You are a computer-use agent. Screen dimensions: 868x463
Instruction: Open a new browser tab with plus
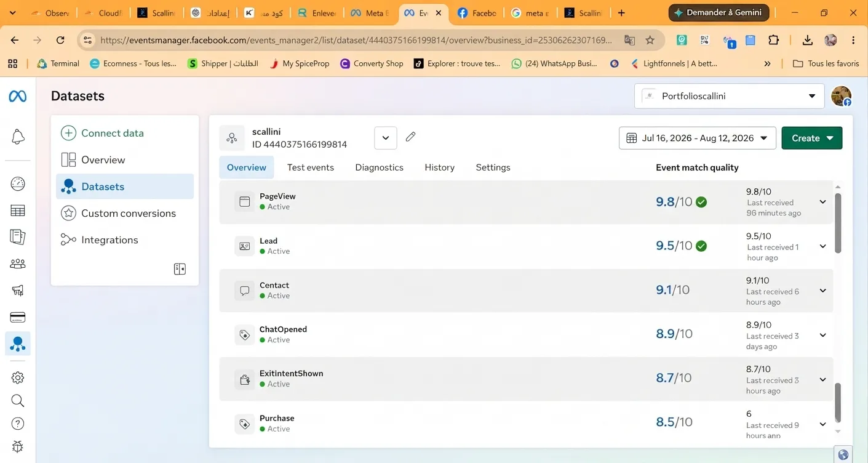pos(621,13)
